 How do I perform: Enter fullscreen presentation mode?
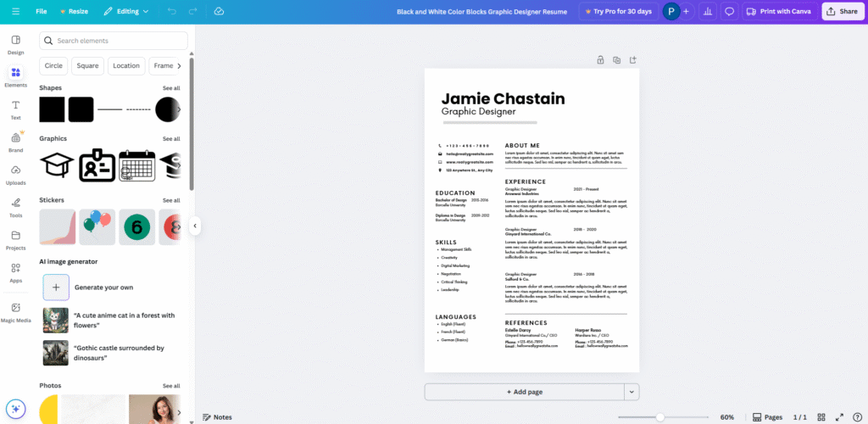(838, 417)
